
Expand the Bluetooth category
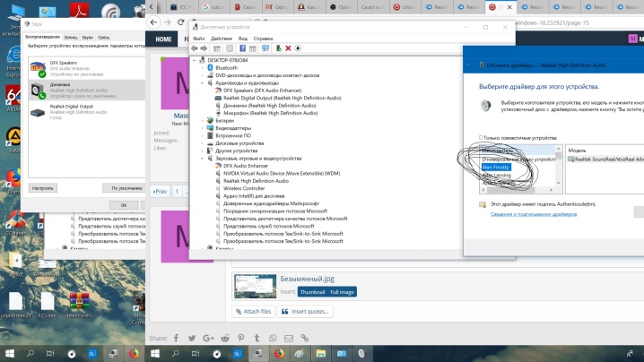coord(203,68)
